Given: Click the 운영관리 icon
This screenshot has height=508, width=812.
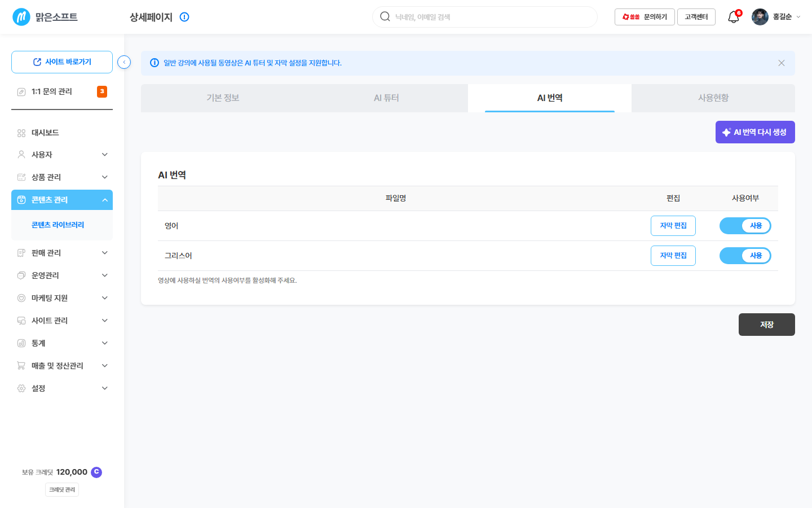Looking at the screenshot, I should pyautogui.click(x=21, y=275).
